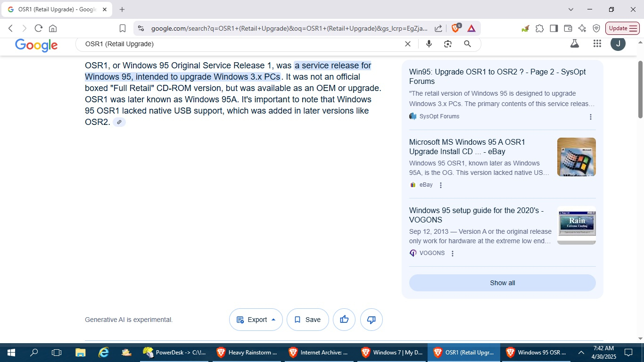
Task: Search by image with Lens icon
Action: pyautogui.click(x=448, y=44)
